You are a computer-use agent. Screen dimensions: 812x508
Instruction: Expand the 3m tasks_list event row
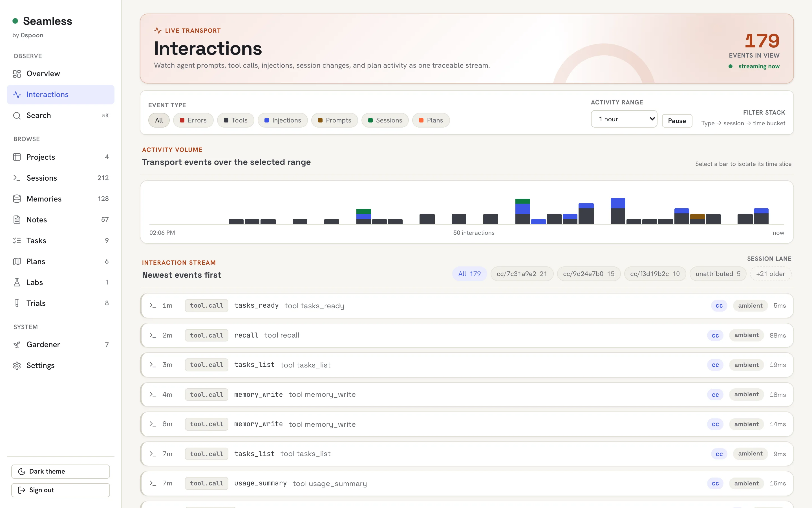click(x=467, y=365)
